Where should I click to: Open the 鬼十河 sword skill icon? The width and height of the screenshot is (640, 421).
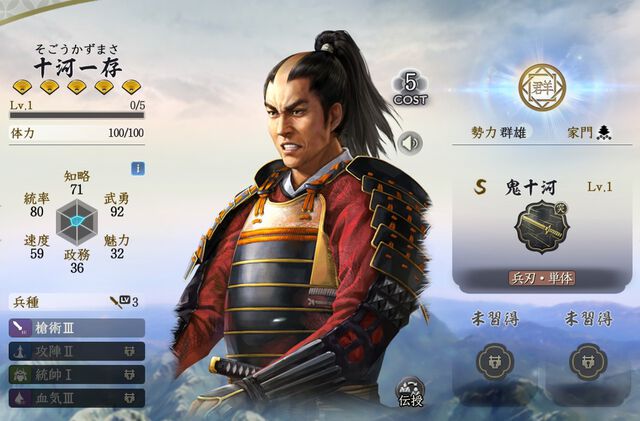tap(542, 227)
